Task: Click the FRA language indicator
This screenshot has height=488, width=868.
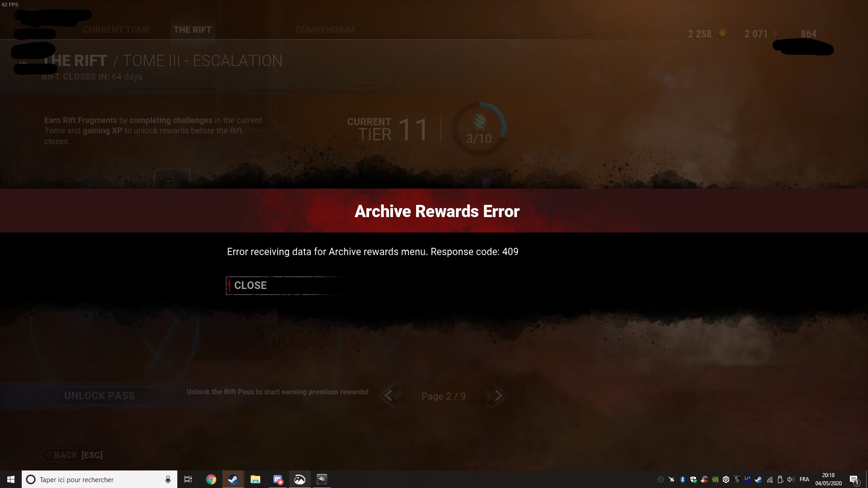Action: [x=804, y=479]
